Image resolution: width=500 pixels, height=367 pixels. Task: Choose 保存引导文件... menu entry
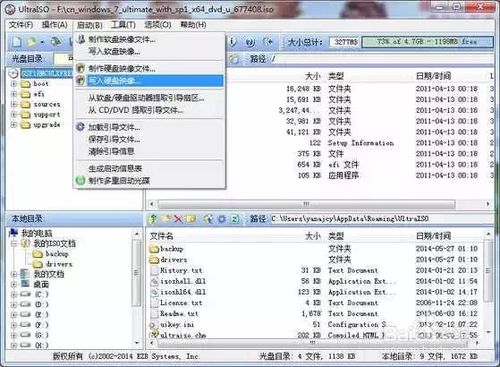[x=149, y=139]
